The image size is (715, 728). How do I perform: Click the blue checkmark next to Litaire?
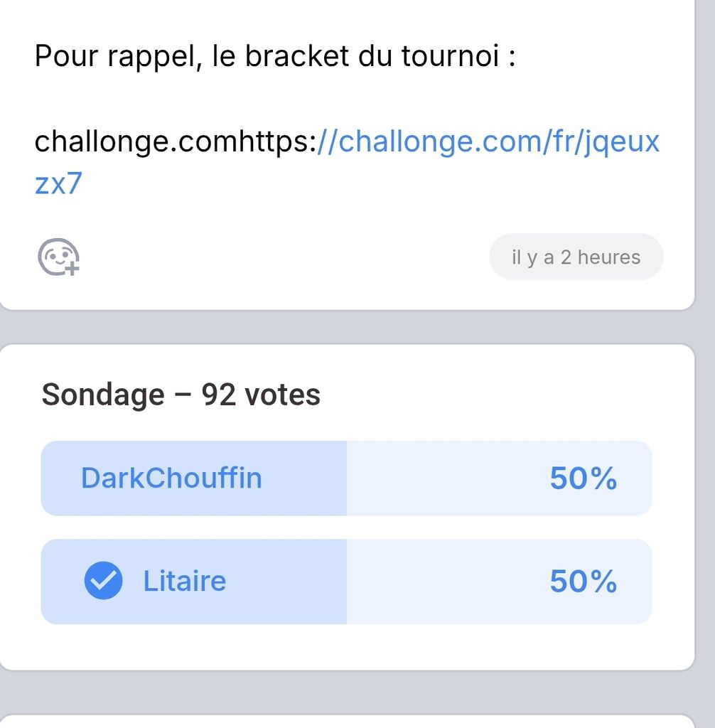(x=103, y=581)
